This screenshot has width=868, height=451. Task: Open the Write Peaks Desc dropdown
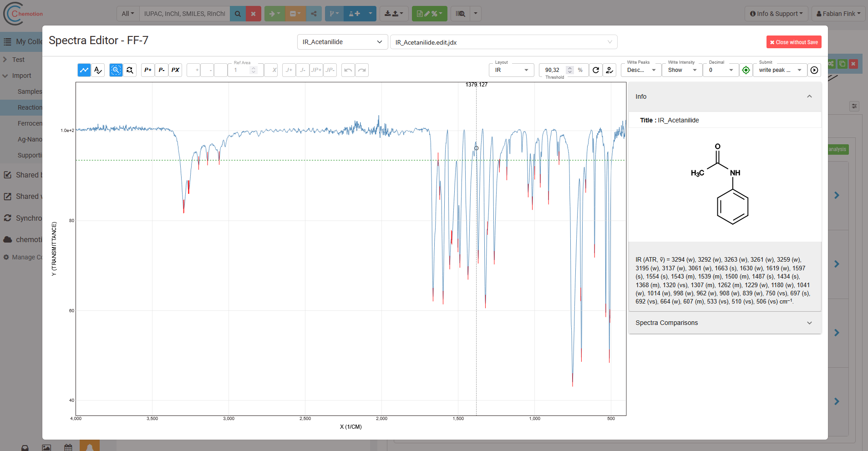[640, 70]
